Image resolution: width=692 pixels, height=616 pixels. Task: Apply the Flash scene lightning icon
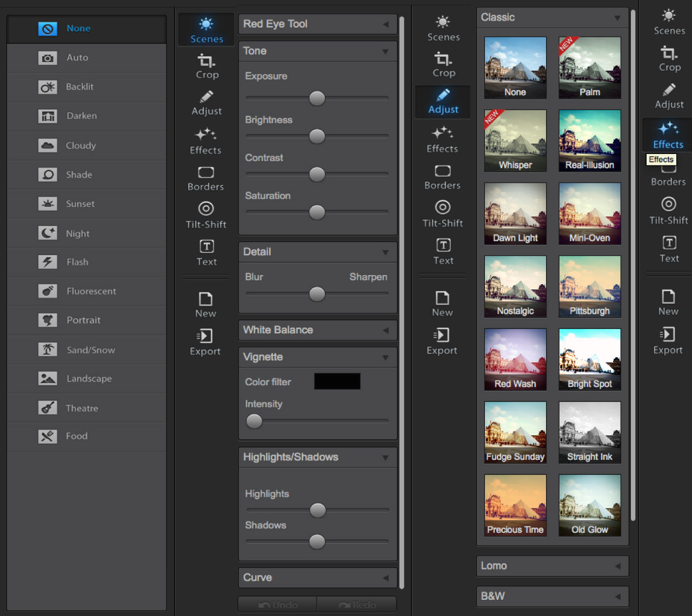(48, 262)
